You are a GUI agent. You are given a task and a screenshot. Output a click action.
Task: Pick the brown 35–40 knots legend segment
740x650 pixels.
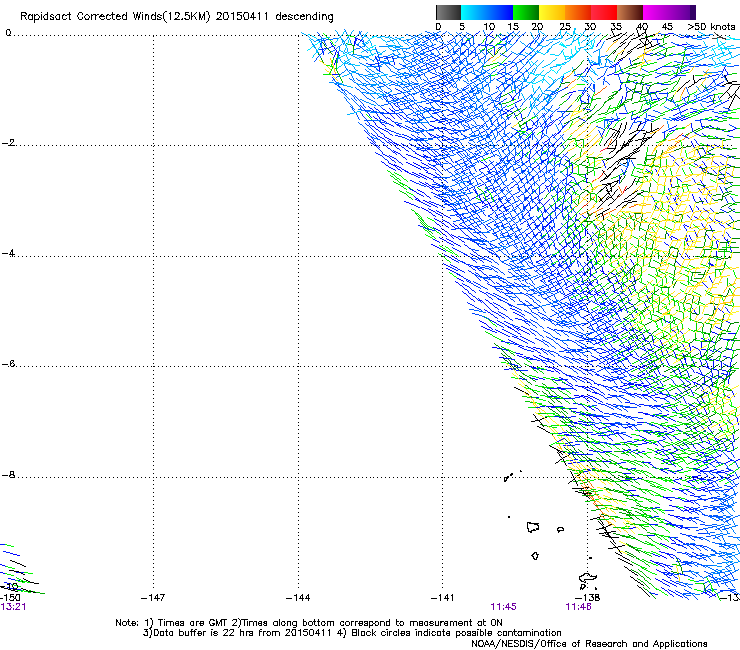[x=630, y=12]
